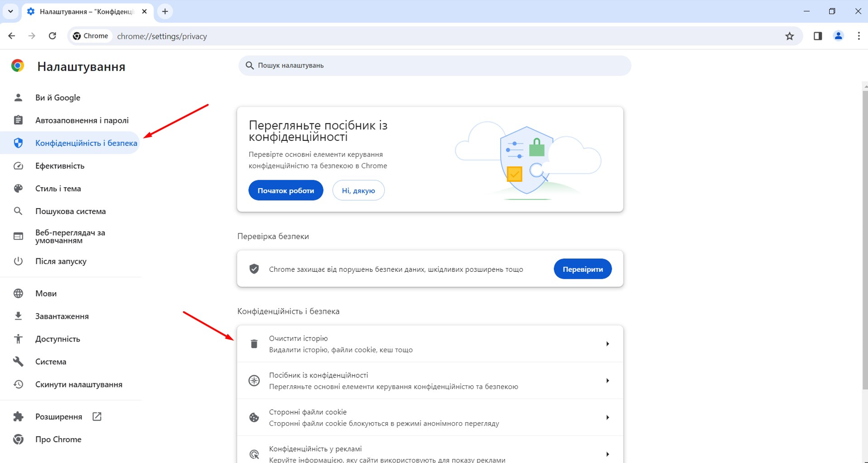Open the tab search dropdown arrow
The width and height of the screenshot is (868, 463).
click(x=10, y=11)
